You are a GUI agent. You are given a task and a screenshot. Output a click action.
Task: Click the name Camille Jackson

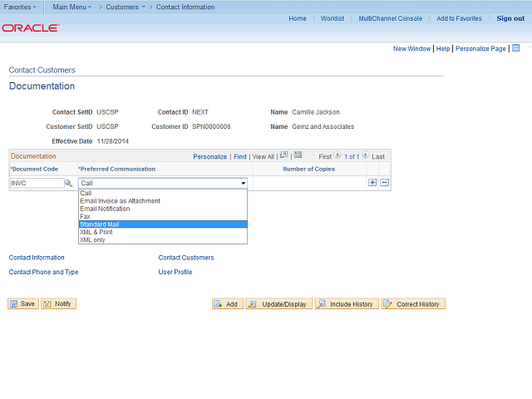[316, 112]
